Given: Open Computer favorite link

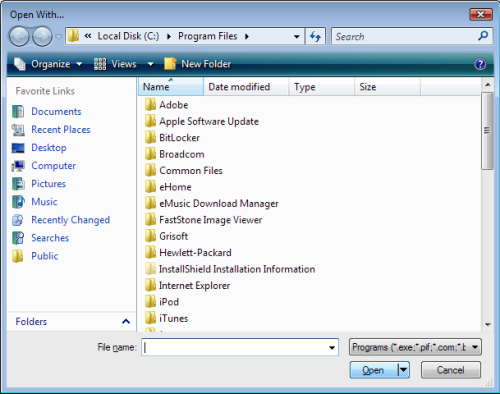Looking at the screenshot, I should (54, 165).
